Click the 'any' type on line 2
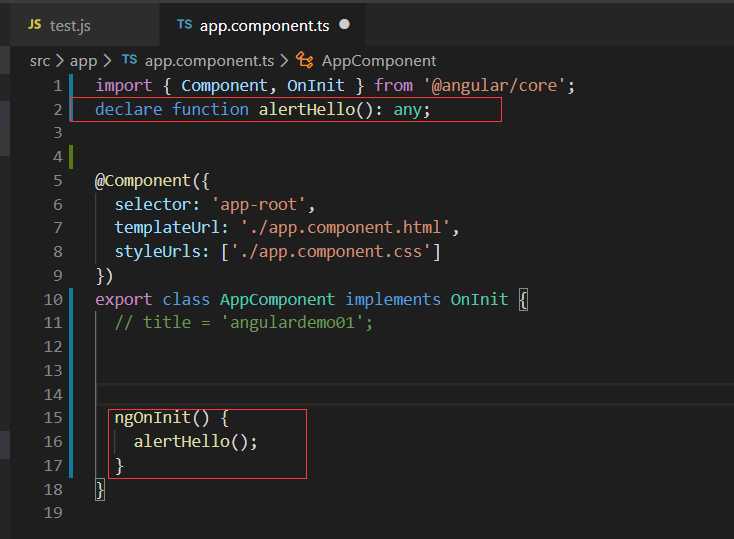Viewport: 734px width, 539px height. pyautogui.click(x=407, y=110)
